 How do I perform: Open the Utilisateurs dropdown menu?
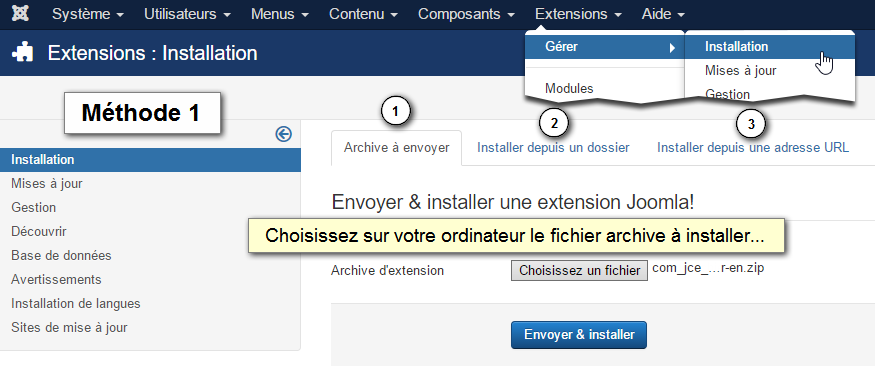click(188, 15)
